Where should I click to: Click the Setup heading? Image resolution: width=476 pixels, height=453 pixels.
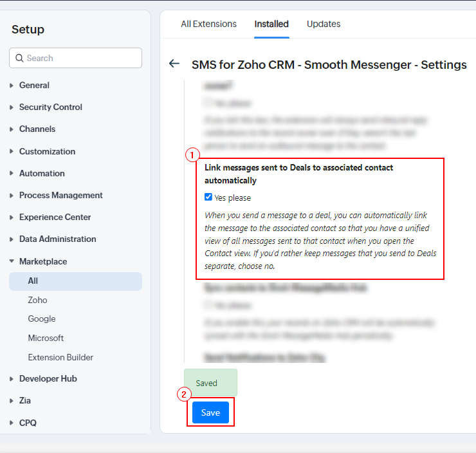pos(28,30)
